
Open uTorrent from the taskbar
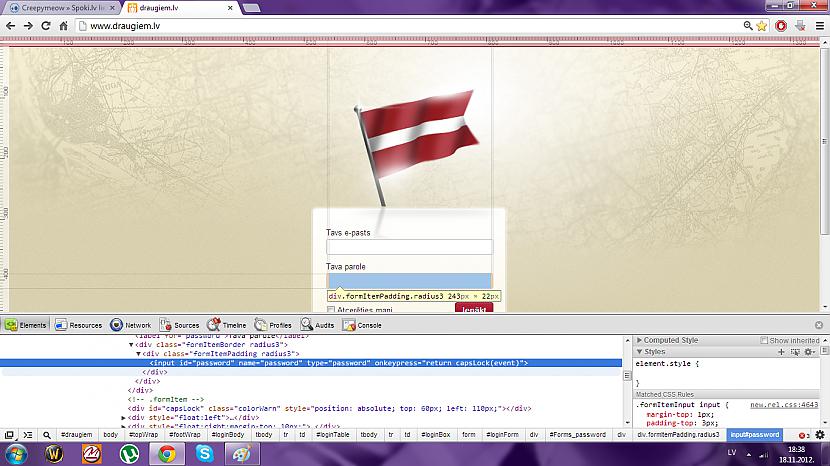click(129, 454)
